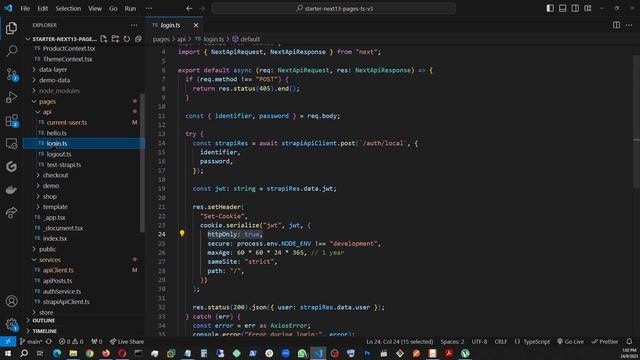
Task: Open editor More Actions ellipsis
Action: click(629, 25)
